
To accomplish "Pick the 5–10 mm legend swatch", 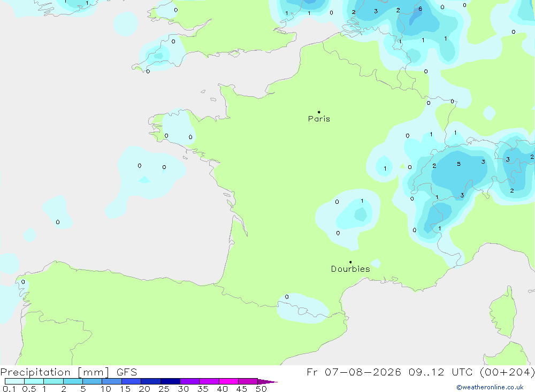I will [93, 381].
